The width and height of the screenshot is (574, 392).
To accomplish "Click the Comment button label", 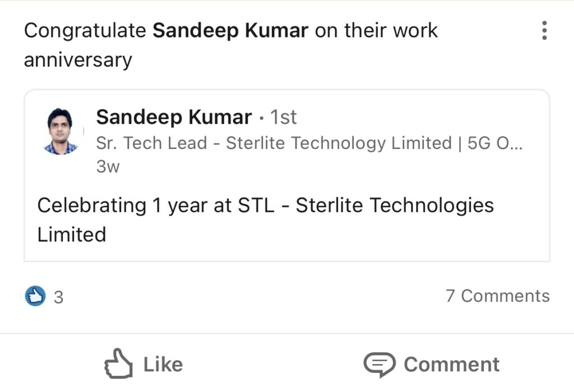I will [451, 365].
